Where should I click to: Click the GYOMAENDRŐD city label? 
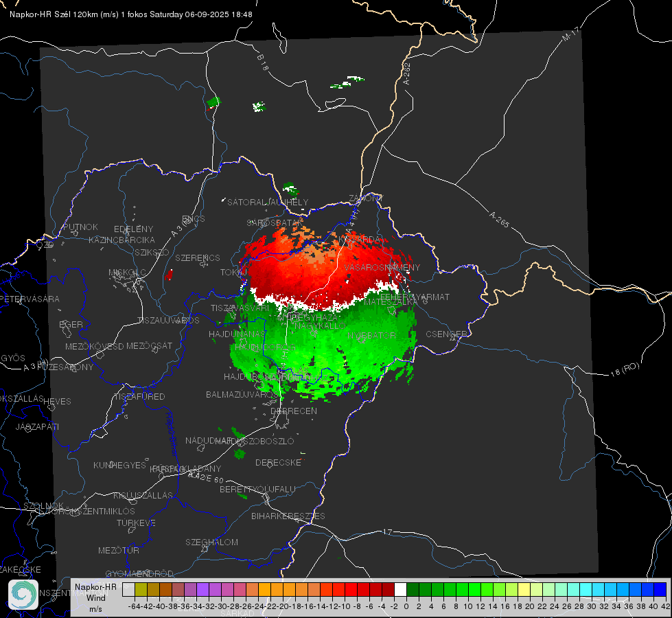[139, 573]
